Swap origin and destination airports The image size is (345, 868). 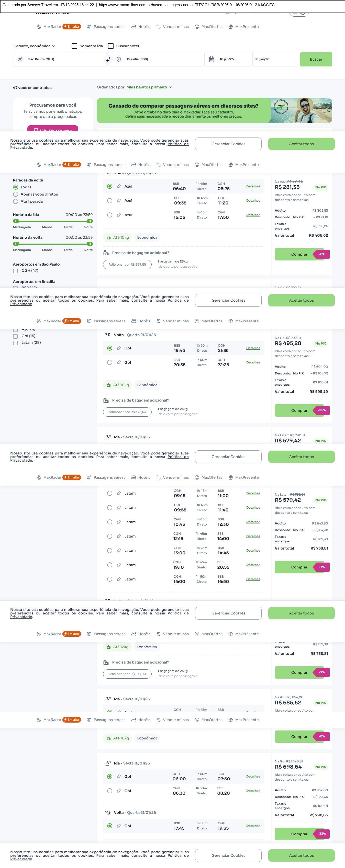(108, 59)
